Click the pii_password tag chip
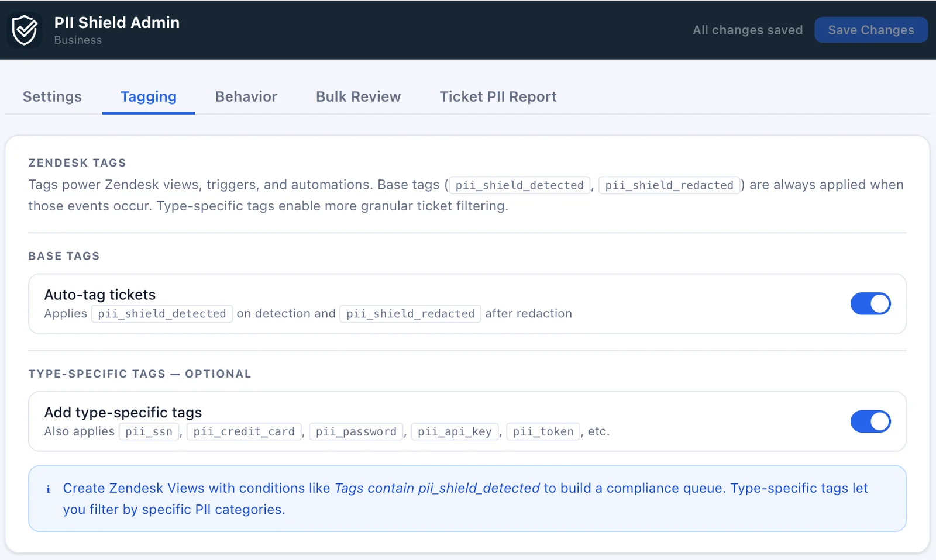936x560 pixels. [356, 431]
